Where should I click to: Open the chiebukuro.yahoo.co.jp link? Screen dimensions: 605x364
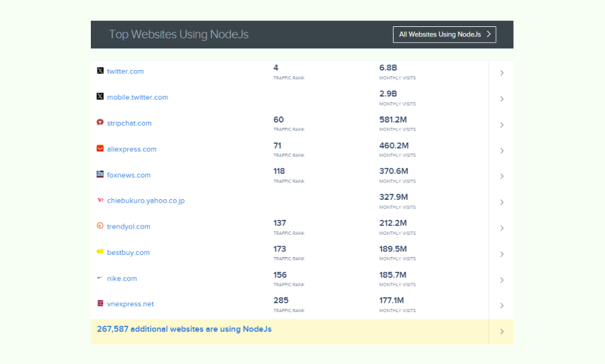(x=146, y=201)
